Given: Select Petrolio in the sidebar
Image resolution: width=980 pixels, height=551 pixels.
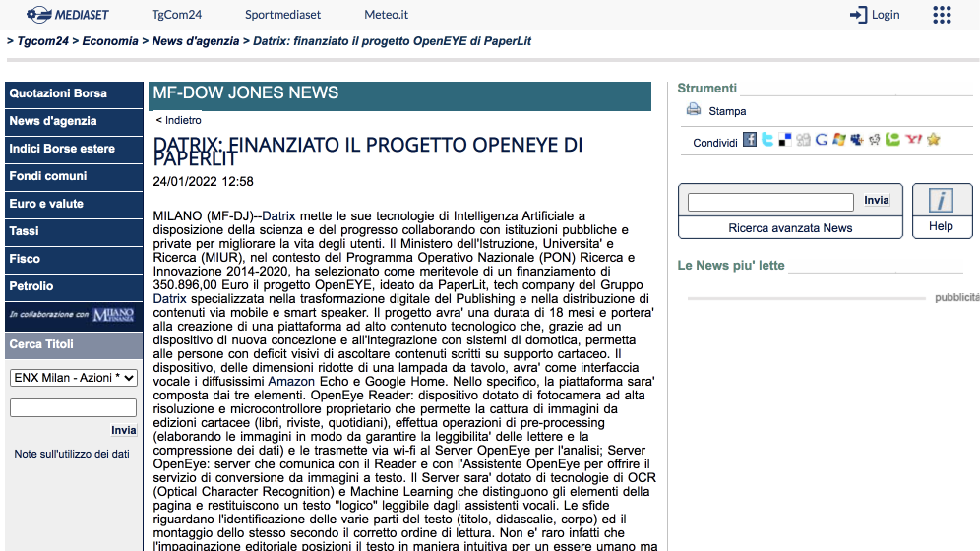Looking at the screenshot, I should (74, 286).
